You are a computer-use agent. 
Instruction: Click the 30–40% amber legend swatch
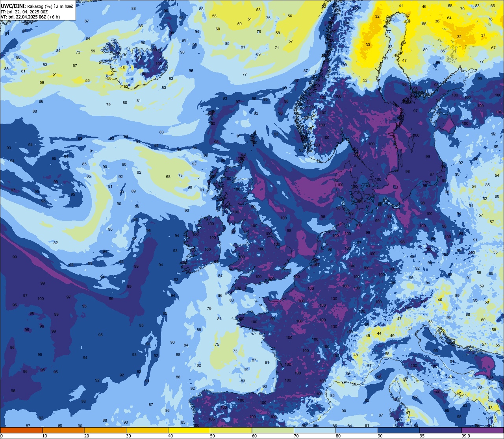(x=147, y=430)
